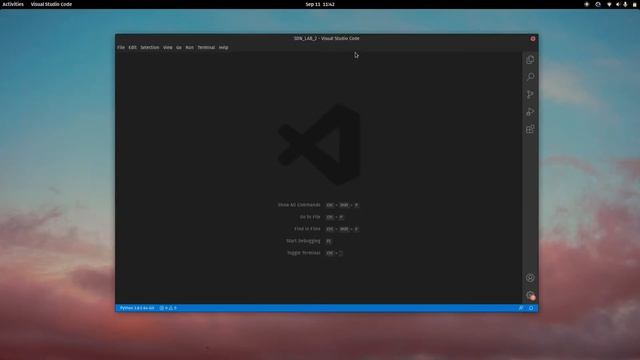Click the Python interpreter in the status bar
This screenshot has height=360, width=640.
[x=137, y=308]
